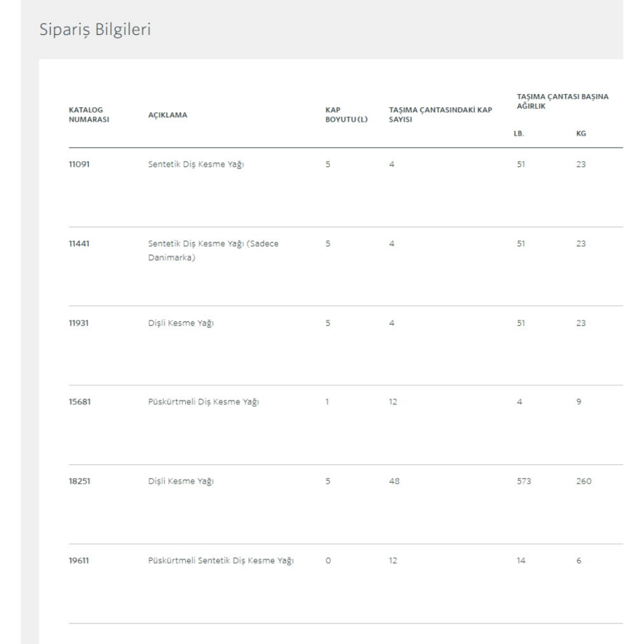Select catalog number 18251

click(80, 481)
